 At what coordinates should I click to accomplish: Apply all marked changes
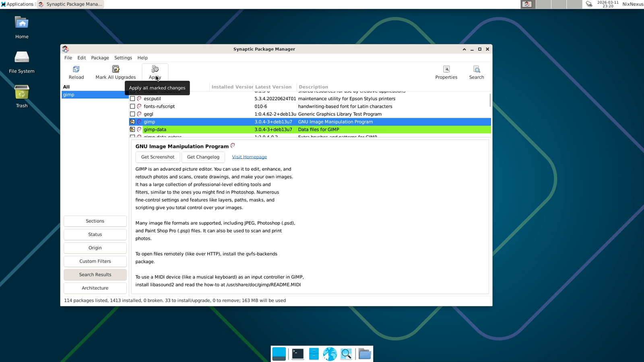click(155, 70)
